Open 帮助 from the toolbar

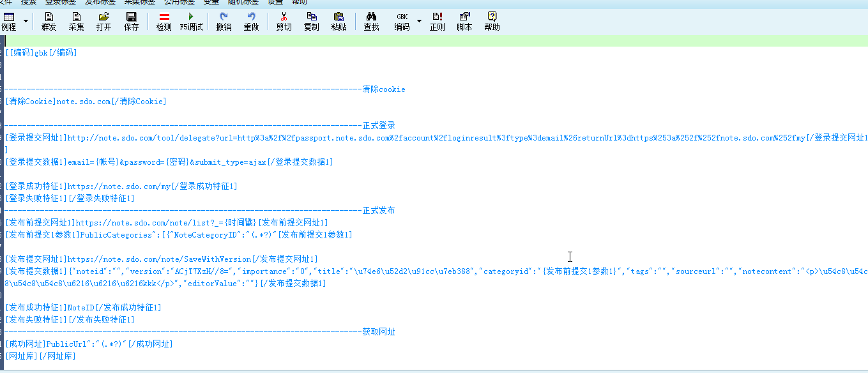492,19
